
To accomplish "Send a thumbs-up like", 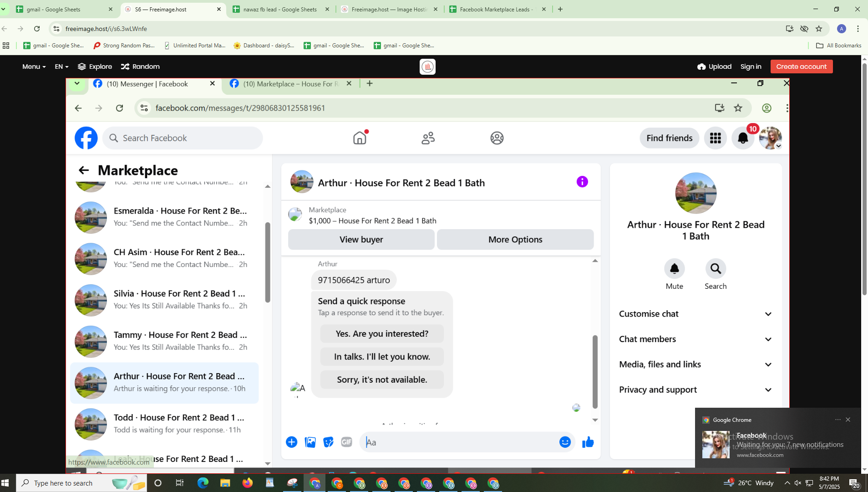I will point(588,442).
